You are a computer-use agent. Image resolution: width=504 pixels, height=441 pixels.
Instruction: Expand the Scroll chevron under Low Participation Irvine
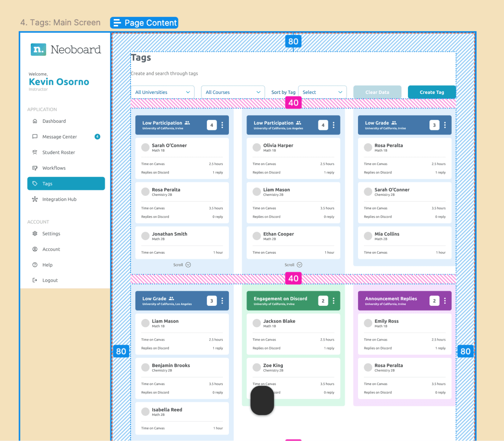(188, 265)
